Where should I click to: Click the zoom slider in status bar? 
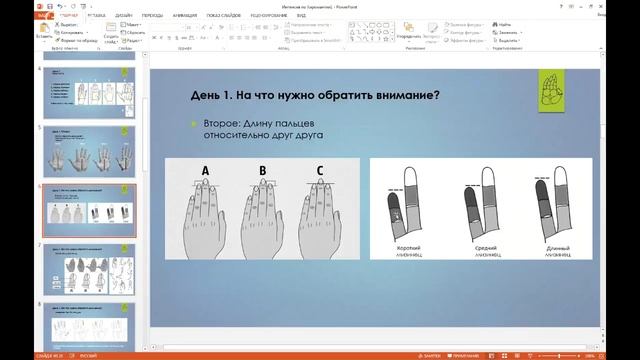pos(559,356)
